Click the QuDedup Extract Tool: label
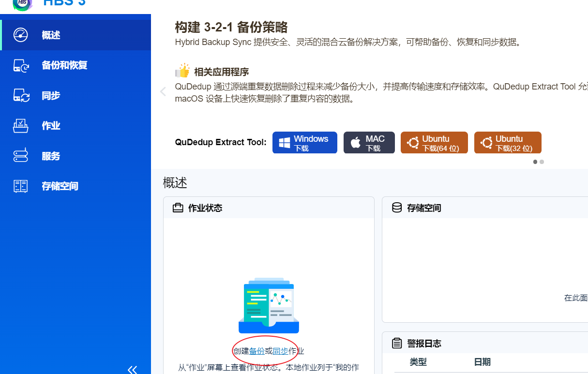This screenshot has width=588, height=374. coord(221,142)
